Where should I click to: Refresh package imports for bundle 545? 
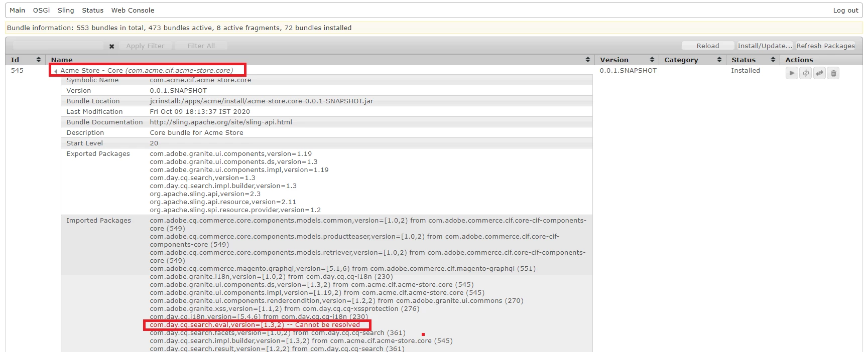click(806, 73)
